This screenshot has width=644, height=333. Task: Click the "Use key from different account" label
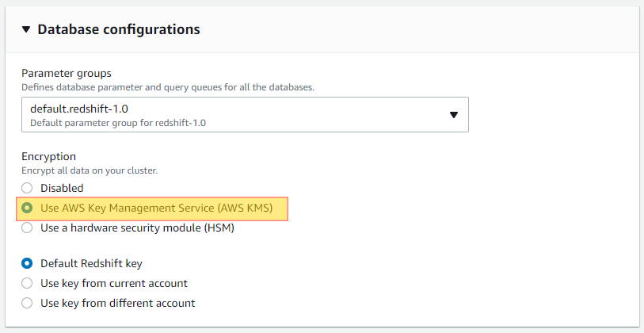(117, 303)
